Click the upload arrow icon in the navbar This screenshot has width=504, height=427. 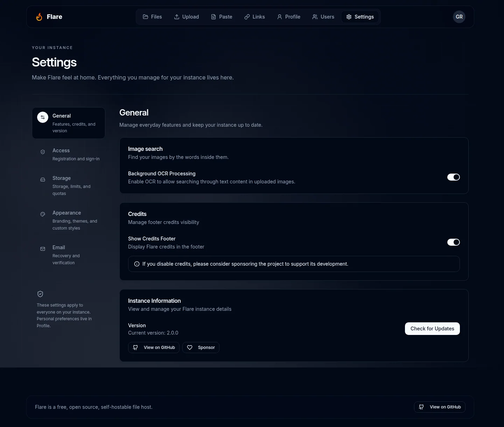pyautogui.click(x=177, y=17)
